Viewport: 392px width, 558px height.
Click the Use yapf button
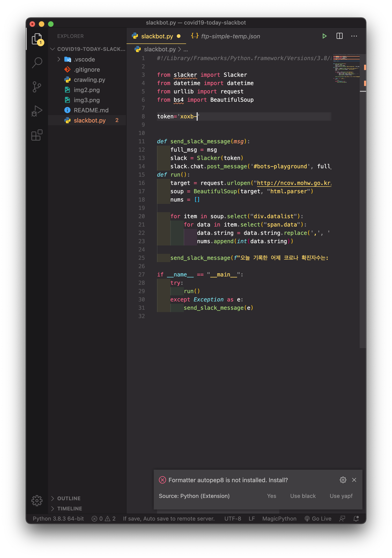coord(341,496)
